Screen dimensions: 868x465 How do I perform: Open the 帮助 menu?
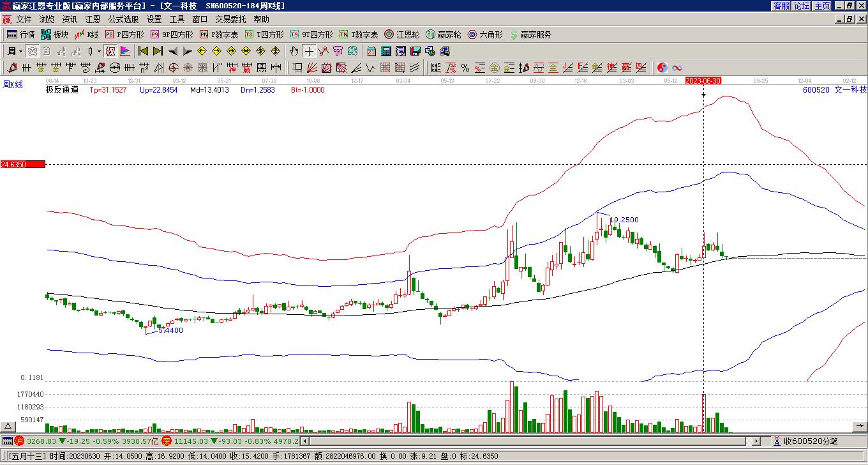click(261, 20)
